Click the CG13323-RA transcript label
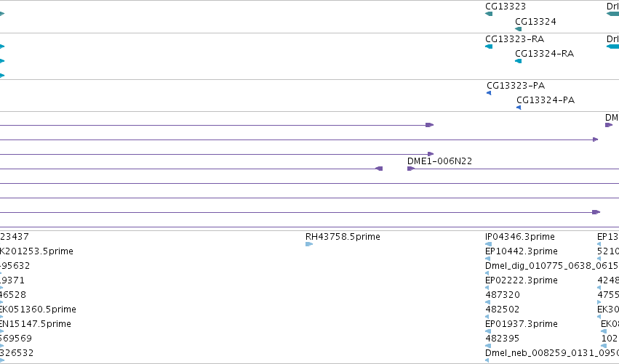Screen dimensions: 619x364 515,39
